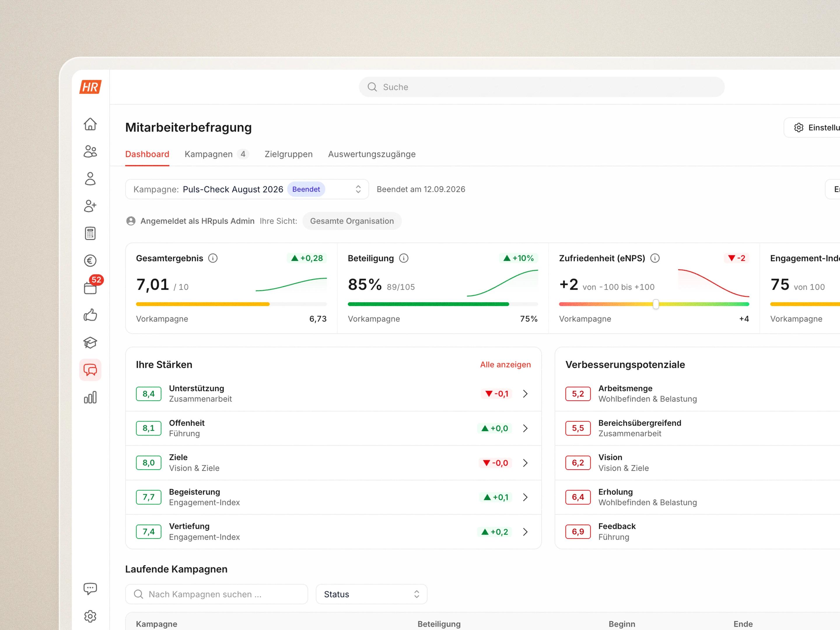This screenshot has height=630, width=840.
Task: Open the Arbeitsmenge improvement item
Action: pyautogui.click(x=698, y=394)
